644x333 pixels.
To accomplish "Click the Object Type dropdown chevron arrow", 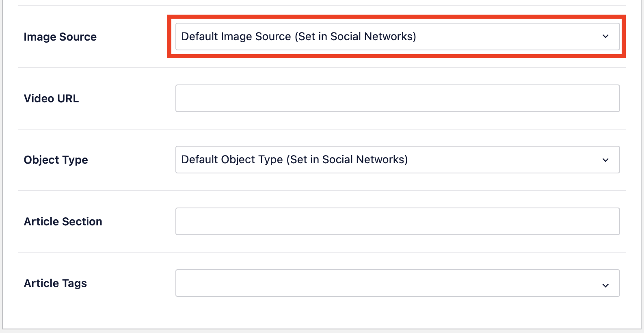I will click(605, 160).
